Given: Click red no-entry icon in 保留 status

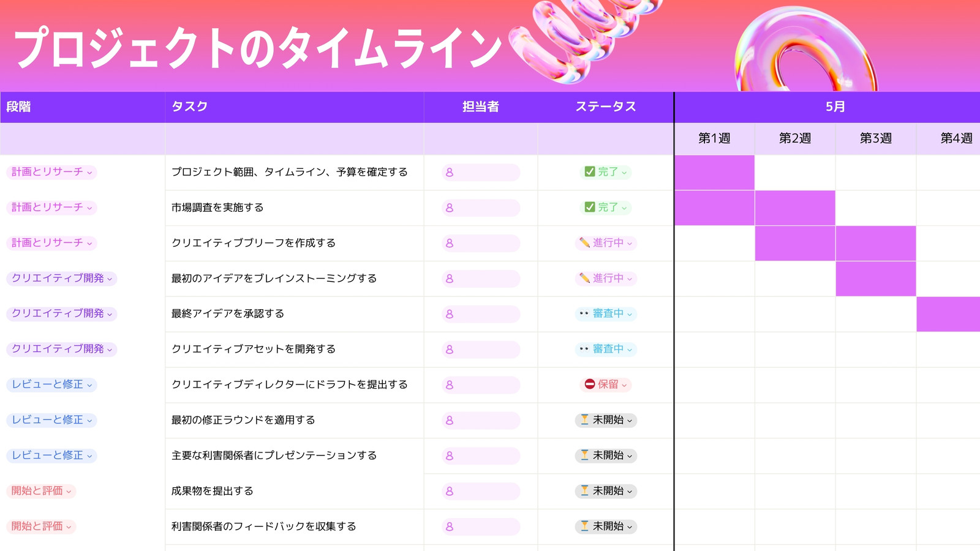Looking at the screenshot, I should pyautogui.click(x=589, y=384).
